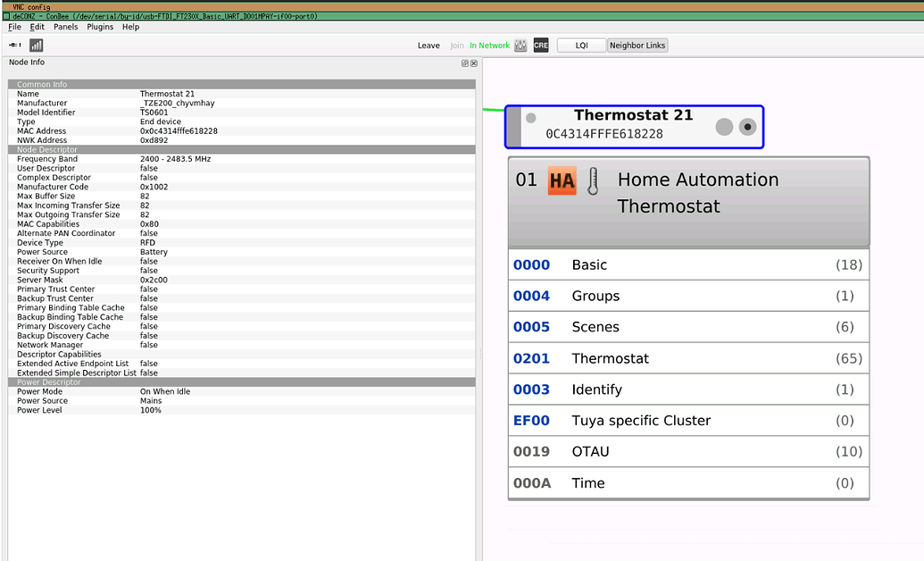Screen dimensions: 924x561
Task: Toggle the Thermostat 21 endpoint dropdown circle
Action: [x=747, y=127]
